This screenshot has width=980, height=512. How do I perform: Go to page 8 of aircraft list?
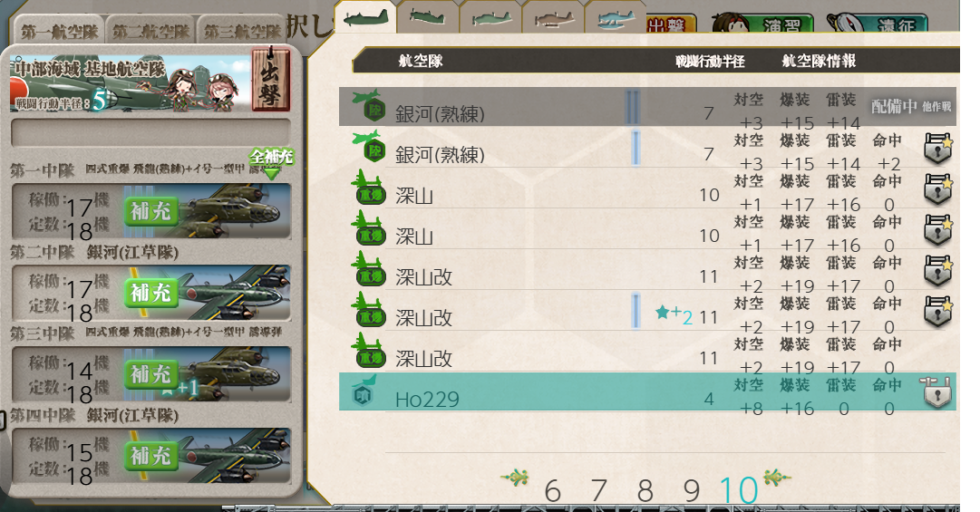click(x=645, y=491)
